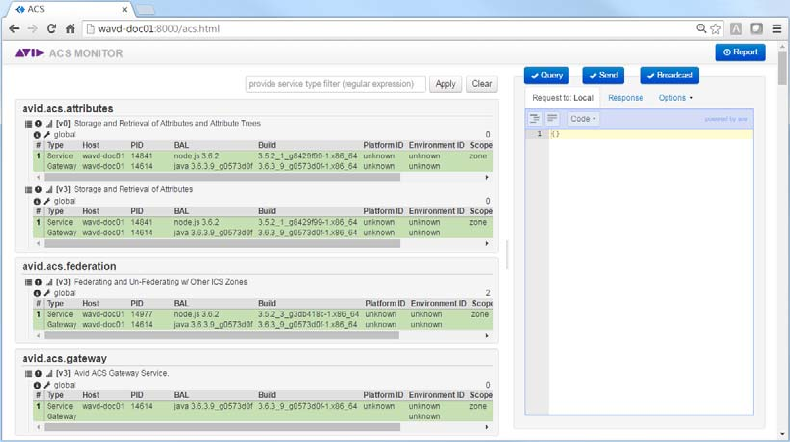Click signal bars icon for v0 attributes service
Viewport: 790px width, 442px height.
click(49, 123)
